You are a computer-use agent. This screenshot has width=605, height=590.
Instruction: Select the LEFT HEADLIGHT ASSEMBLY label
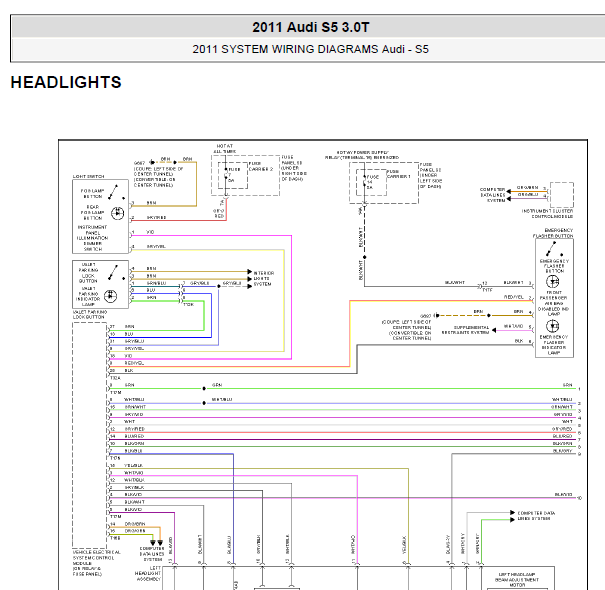pyautogui.click(x=147, y=573)
